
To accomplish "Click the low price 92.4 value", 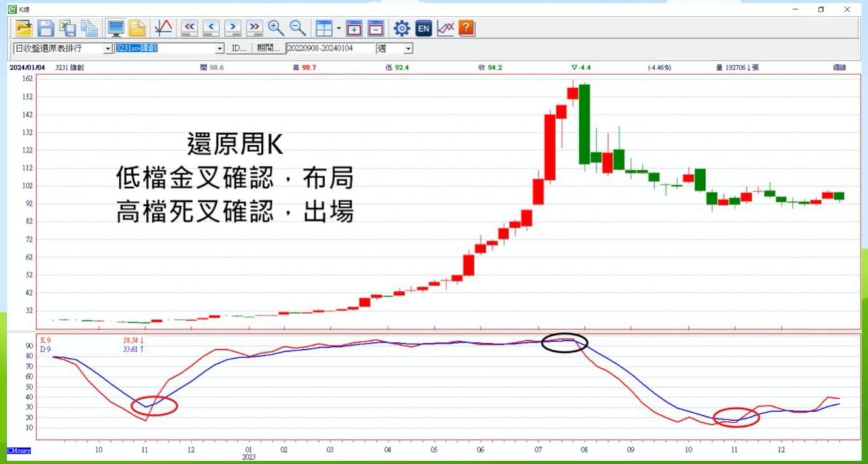I will pos(401,68).
